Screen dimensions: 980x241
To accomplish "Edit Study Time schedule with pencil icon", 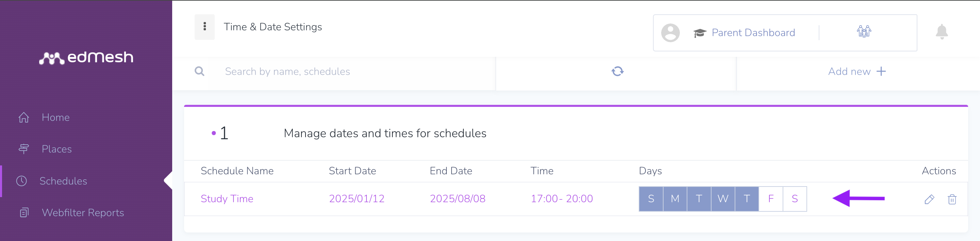I will (929, 199).
